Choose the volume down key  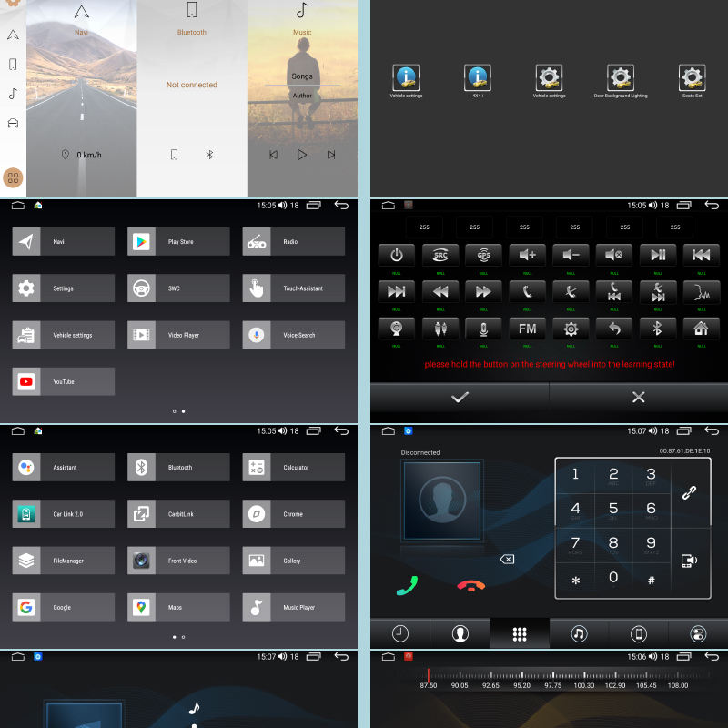pyautogui.click(x=571, y=255)
